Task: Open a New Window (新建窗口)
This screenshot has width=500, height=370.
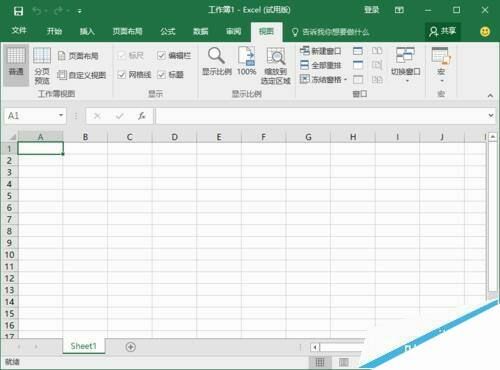Action: (321, 51)
